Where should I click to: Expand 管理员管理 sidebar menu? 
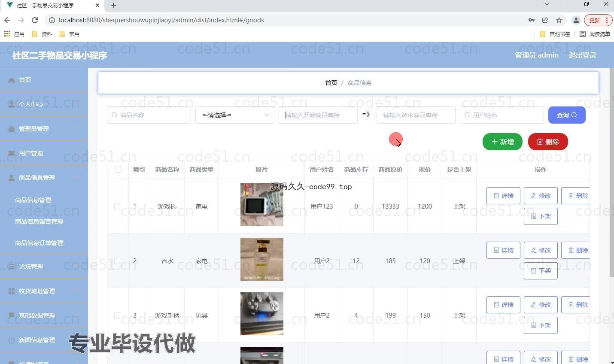pos(44,129)
